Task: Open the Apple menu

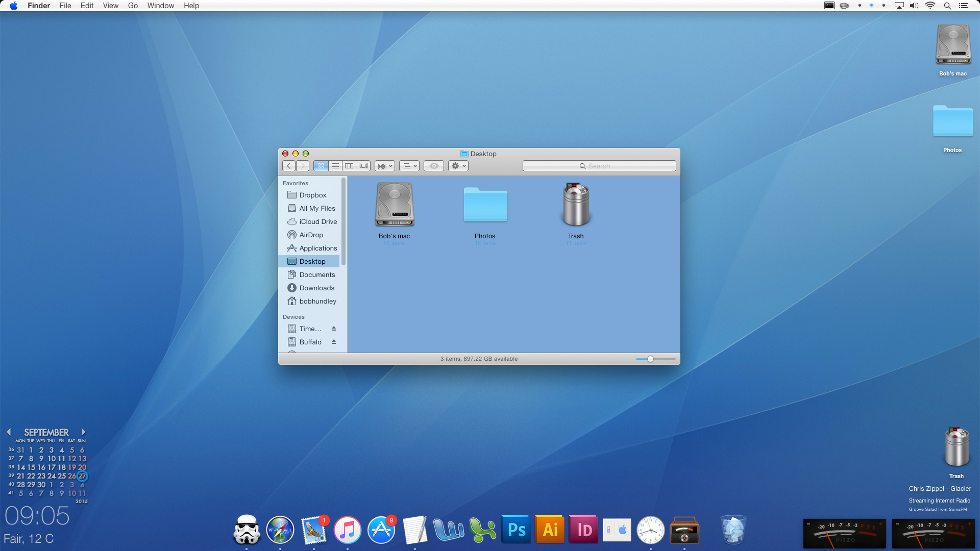Action: pos(14,6)
